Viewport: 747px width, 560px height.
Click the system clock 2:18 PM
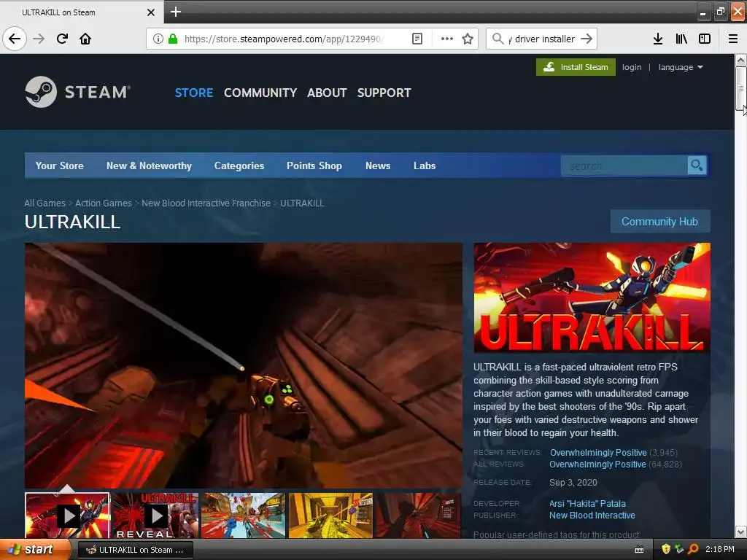(720, 550)
